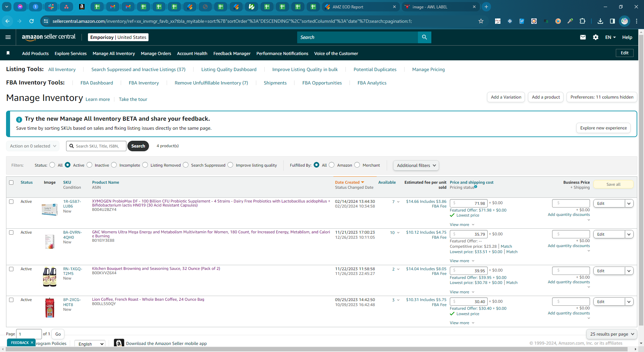Image resolution: width=644 pixels, height=352 pixels.
Task: Click the Lion Coffee product thumbnail
Action: [50, 307]
